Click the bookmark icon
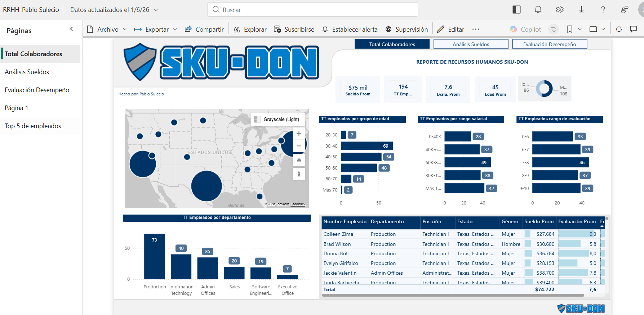Screen dimensions: 644x315 (x=569, y=29)
